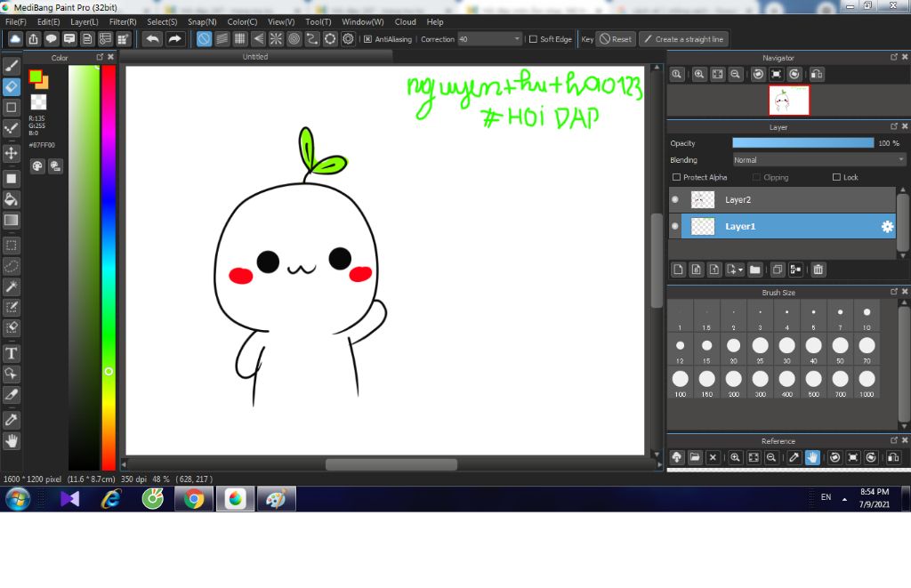Delete layer with trash icon
This screenshot has height=588, width=911.
click(x=818, y=270)
